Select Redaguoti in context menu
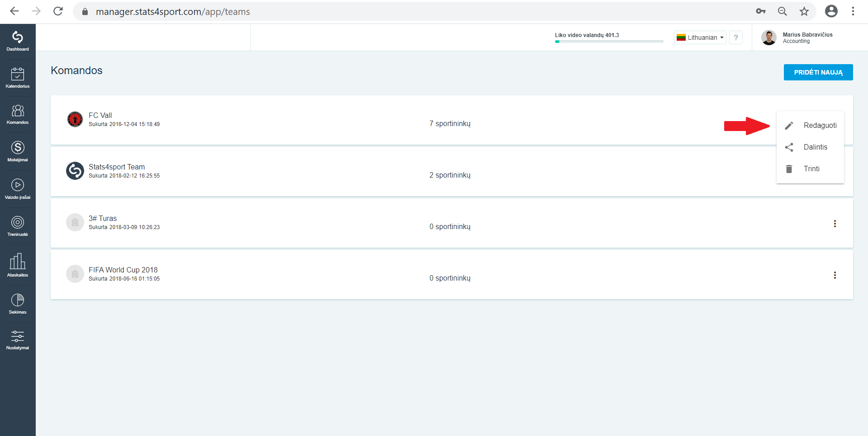The width and height of the screenshot is (868, 436). (x=810, y=126)
